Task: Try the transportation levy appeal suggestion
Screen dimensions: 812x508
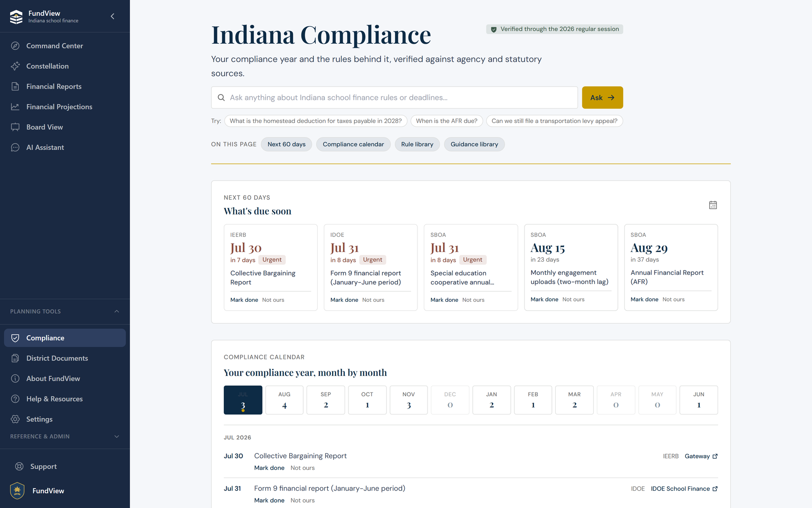Action: (554, 121)
